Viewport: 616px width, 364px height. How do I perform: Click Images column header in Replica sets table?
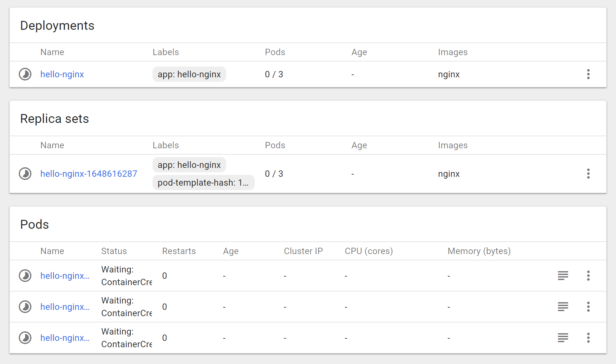(453, 145)
